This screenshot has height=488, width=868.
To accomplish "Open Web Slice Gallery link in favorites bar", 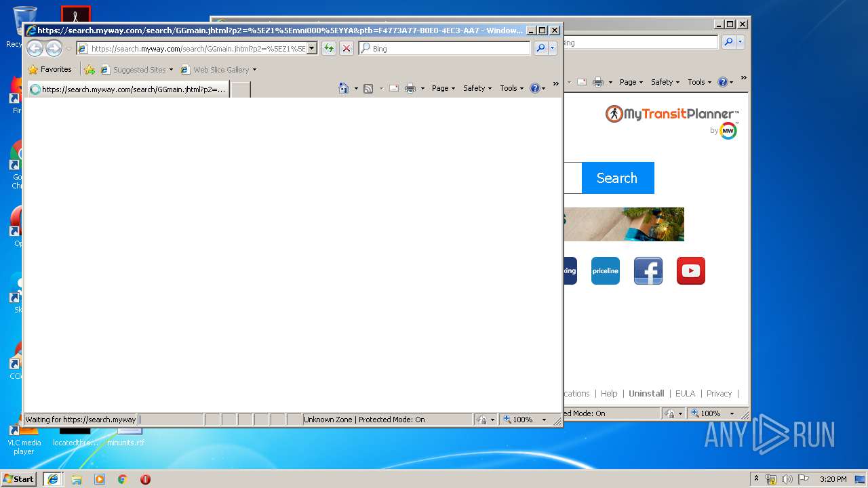I will (x=218, y=69).
